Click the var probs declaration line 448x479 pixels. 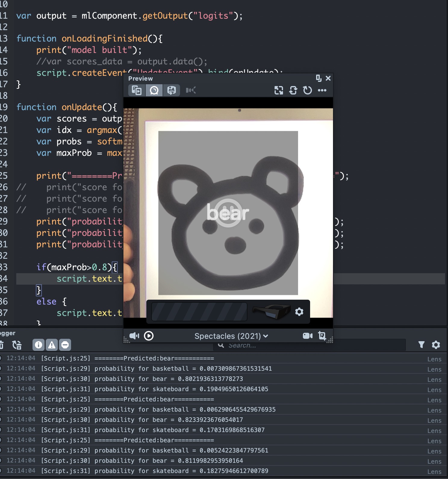(x=79, y=141)
